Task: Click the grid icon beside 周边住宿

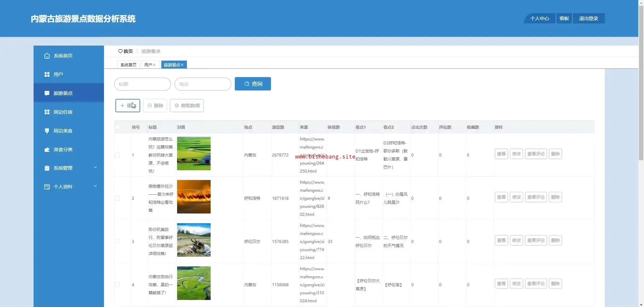Action: pos(47,112)
